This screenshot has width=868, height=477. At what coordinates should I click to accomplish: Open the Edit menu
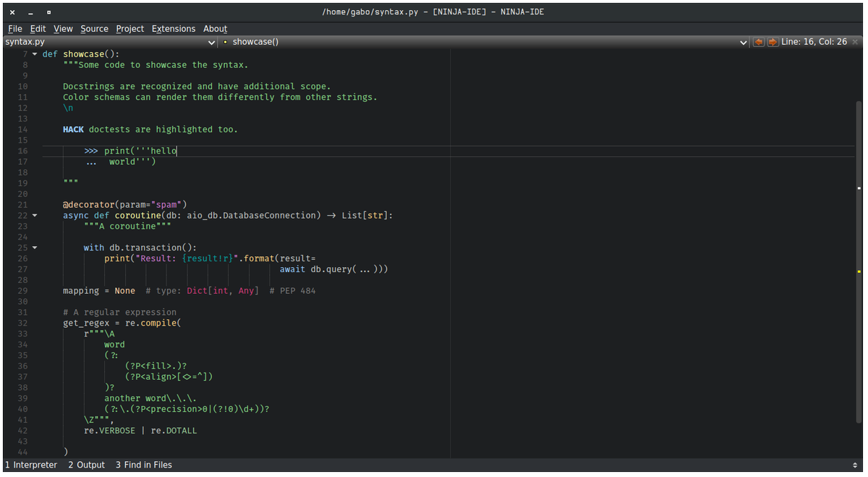point(38,29)
